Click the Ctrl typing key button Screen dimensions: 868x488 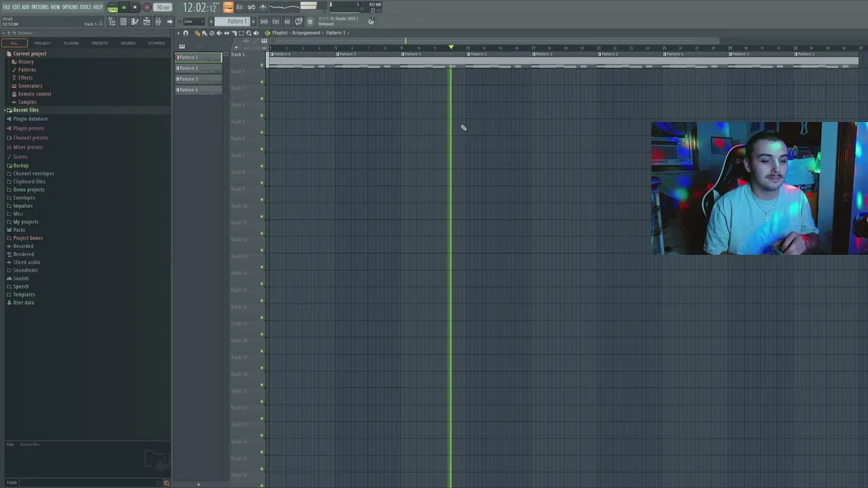coord(275,22)
